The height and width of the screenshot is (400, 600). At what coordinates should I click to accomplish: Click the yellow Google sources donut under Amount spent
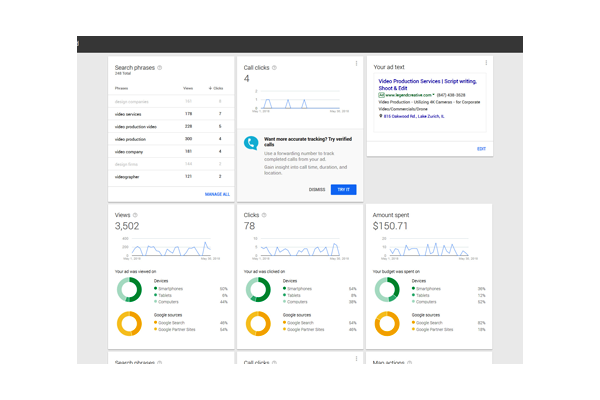[387, 326]
